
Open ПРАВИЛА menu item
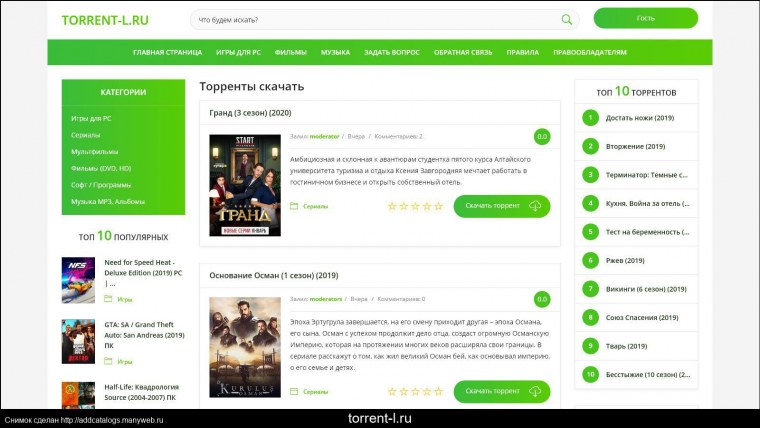(x=522, y=52)
